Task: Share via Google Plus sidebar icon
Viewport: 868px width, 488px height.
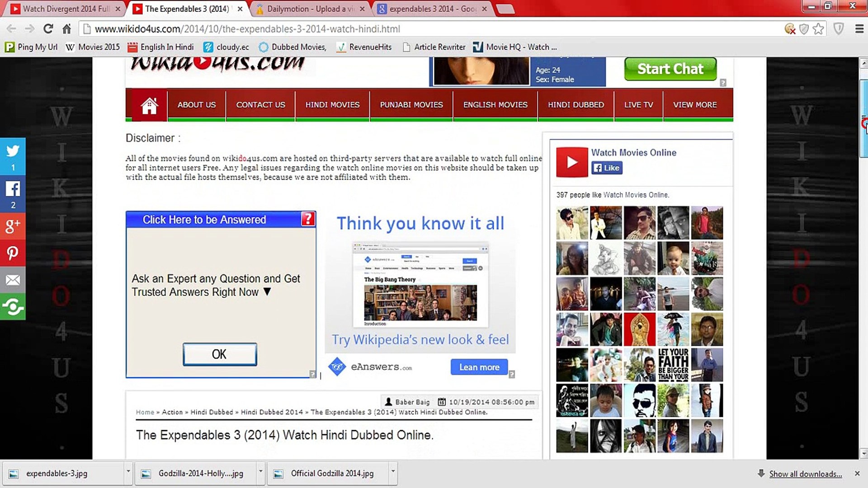Action: 13,225
